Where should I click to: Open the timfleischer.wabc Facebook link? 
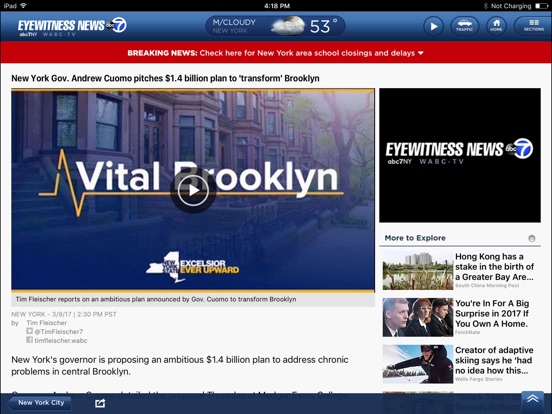click(x=61, y=340)
